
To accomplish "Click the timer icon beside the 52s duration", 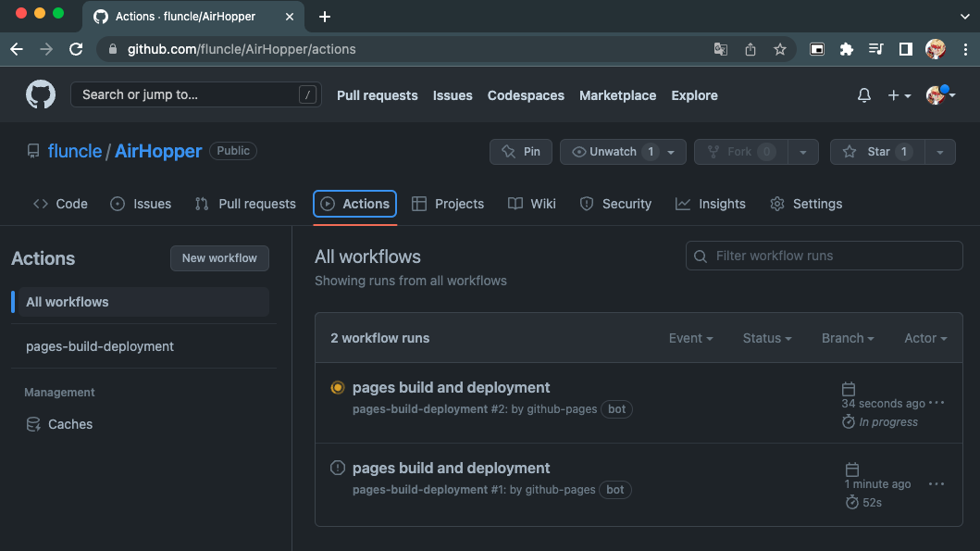I will (x=851, y=502).
